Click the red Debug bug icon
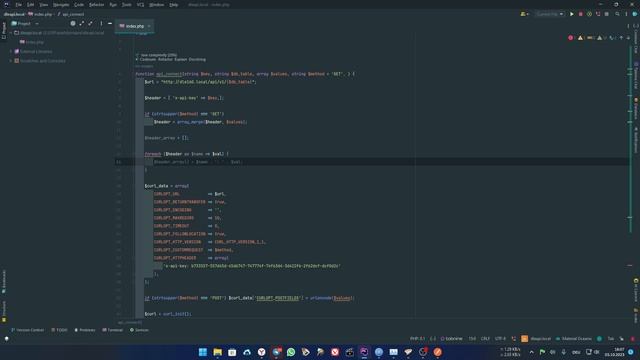Viewport: 640px width, 360px height. click(580, 14)
